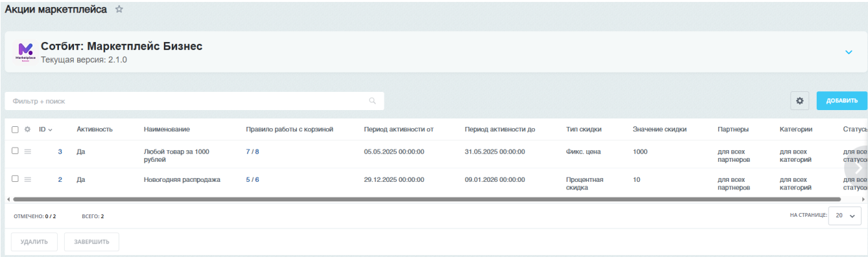Open column settings gear in table header
Screen dimensions: 868x257
28,129
